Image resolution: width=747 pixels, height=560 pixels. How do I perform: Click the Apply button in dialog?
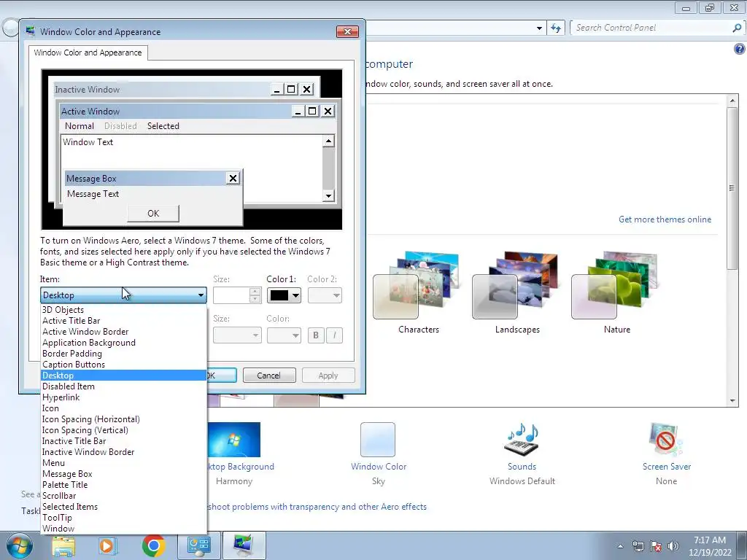coord(328,376)
